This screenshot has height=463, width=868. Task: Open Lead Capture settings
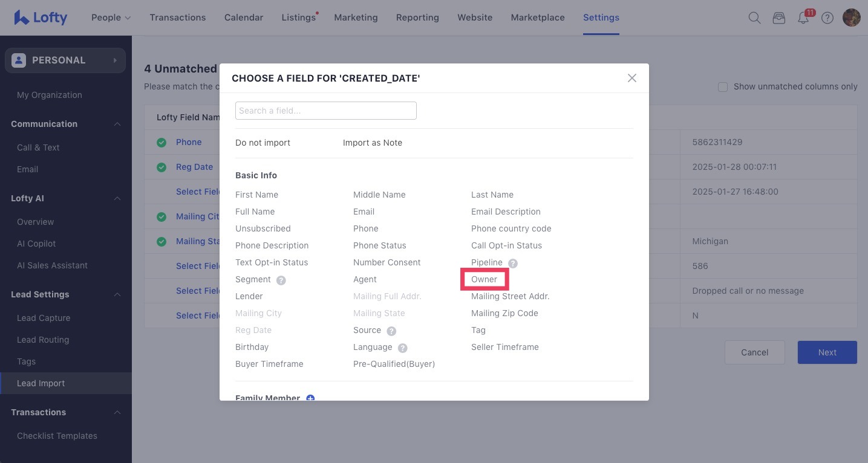[44, 318]
